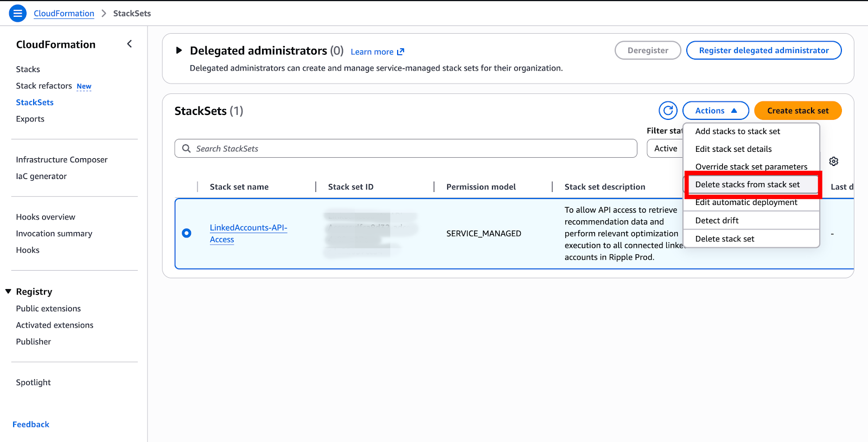Focus the Search StackSets input field
Viewport: 868px width, 442px height.
pos(406,149)
